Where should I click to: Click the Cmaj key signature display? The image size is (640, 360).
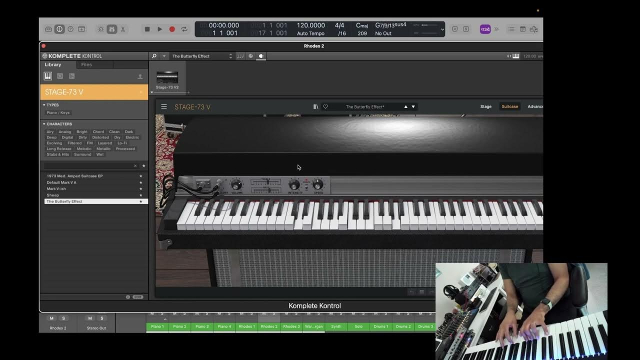pyautogui.click(x=362, y=25)
